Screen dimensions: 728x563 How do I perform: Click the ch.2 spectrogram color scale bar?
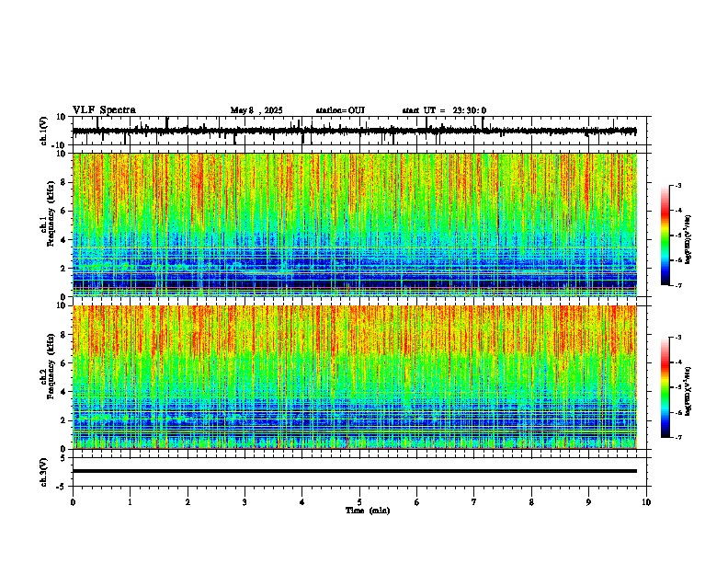(x=665, y=387)
